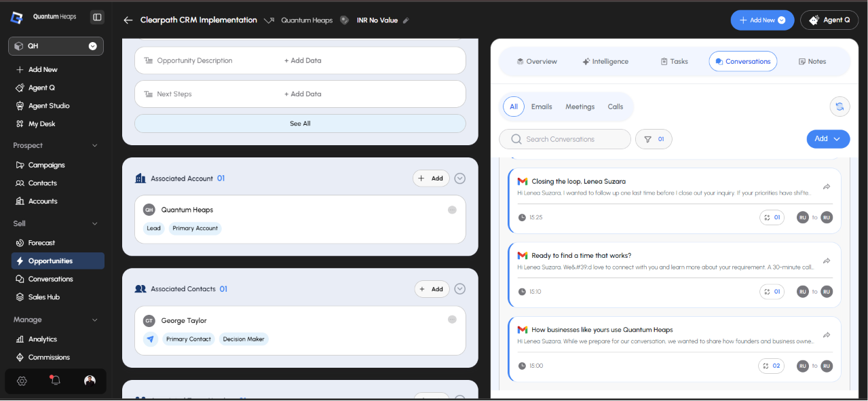Click the Quantum Heaps logo icon
The width and height of the screenshot is (868, 401).
(x=17, y=18)
